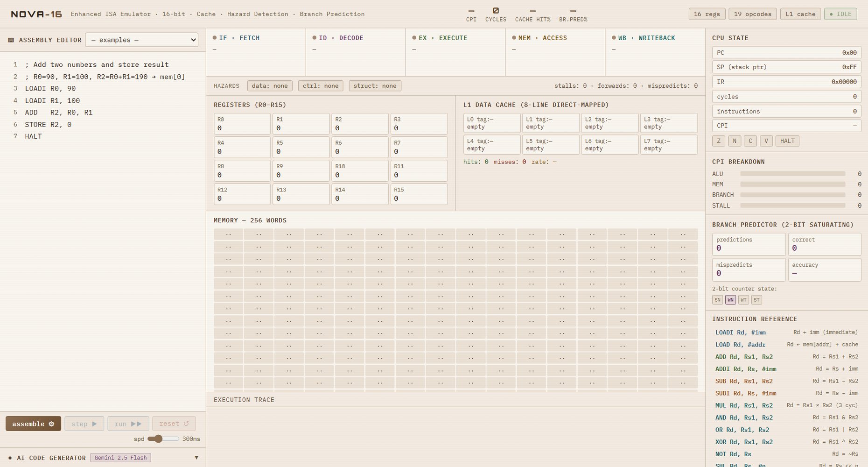The image size is (868, 467).
Task: Click the SP (stack ptr) field
Action: tap(787, 67)
